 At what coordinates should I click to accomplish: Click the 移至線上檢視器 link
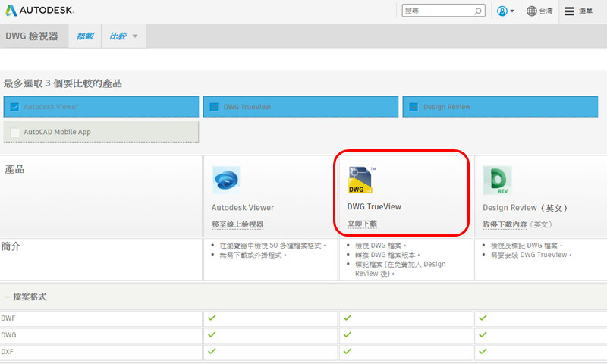[x=237, y=224]
